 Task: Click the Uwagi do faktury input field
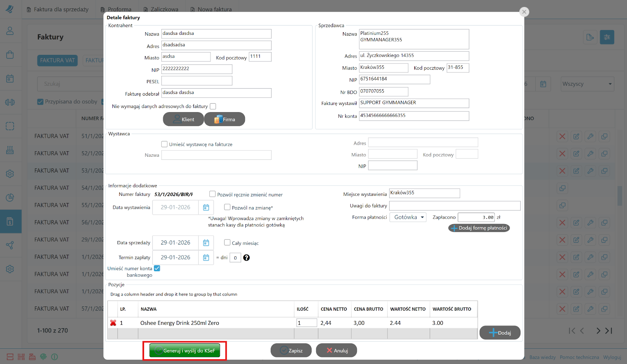point(455,206)
